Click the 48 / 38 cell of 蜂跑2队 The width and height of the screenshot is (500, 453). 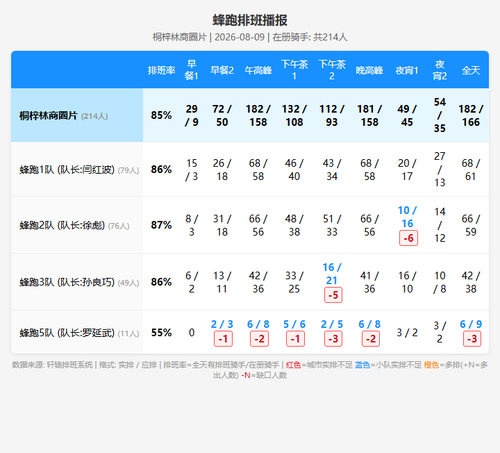pos(294,225)
